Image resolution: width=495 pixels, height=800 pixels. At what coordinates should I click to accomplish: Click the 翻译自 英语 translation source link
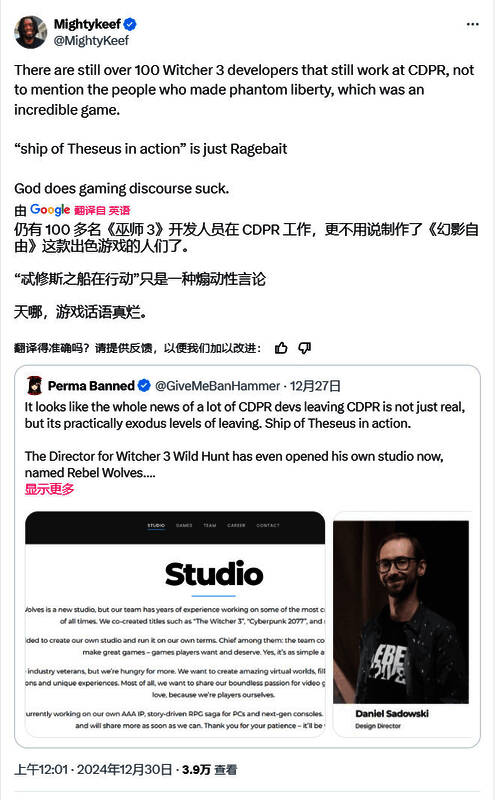102,210
